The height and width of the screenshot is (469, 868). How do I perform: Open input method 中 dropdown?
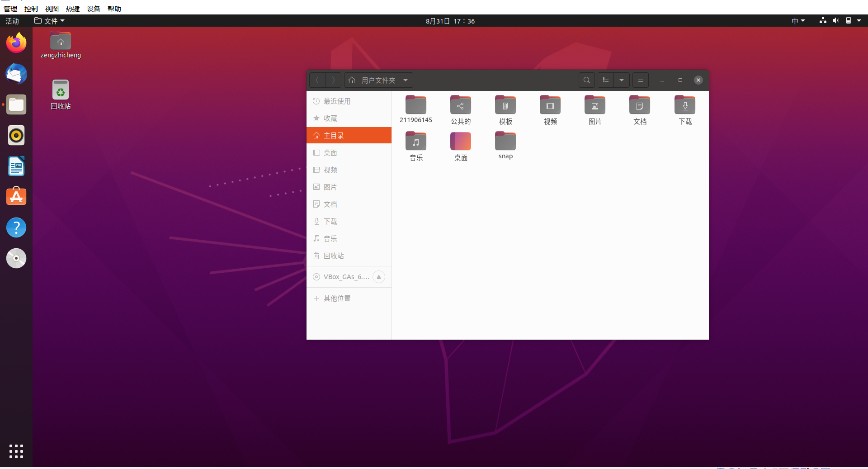(798, 21)
